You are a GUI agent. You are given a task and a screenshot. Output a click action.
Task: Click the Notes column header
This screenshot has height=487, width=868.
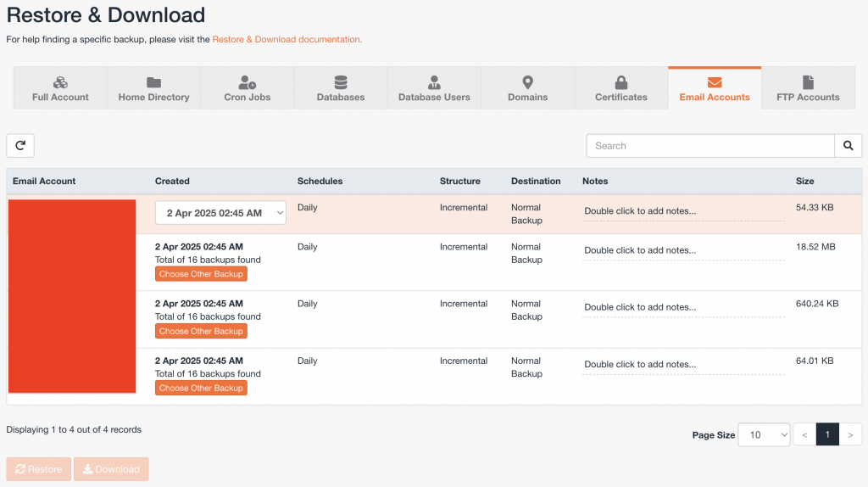595,182
